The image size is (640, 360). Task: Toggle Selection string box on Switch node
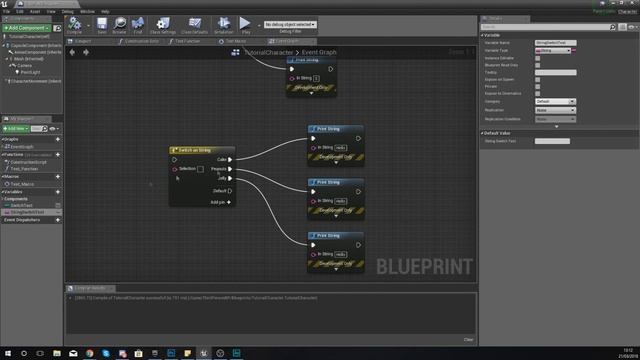[200, 169]
